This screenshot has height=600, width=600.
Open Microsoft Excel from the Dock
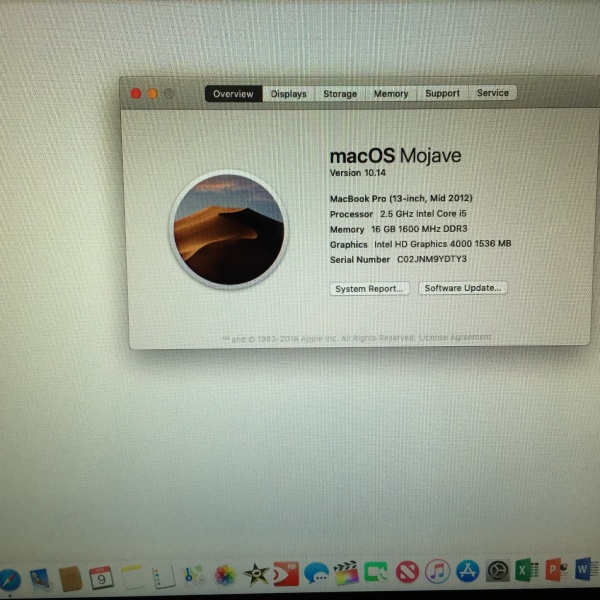(527, 570)
